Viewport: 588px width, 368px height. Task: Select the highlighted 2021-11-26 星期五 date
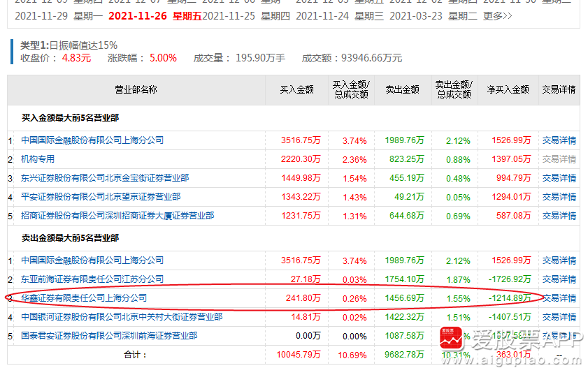155,16
